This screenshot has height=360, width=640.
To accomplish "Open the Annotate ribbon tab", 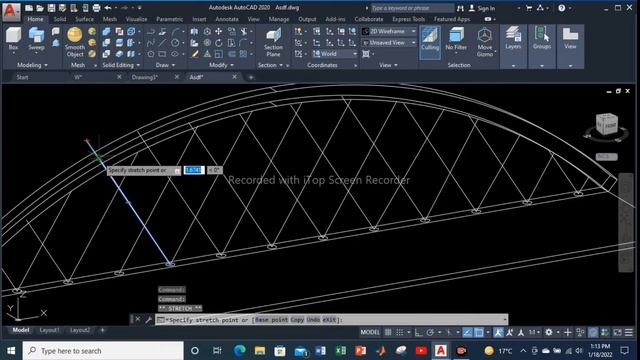I will click(227, 19).
